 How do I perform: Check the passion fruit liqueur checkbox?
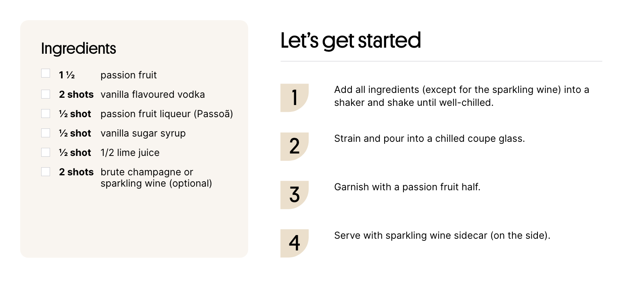point(46,114)
